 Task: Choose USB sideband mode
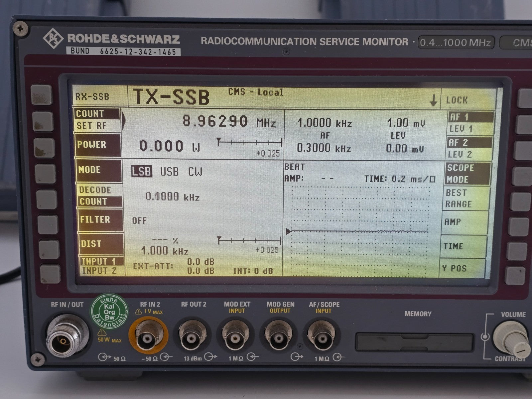(x=170, y=172)
